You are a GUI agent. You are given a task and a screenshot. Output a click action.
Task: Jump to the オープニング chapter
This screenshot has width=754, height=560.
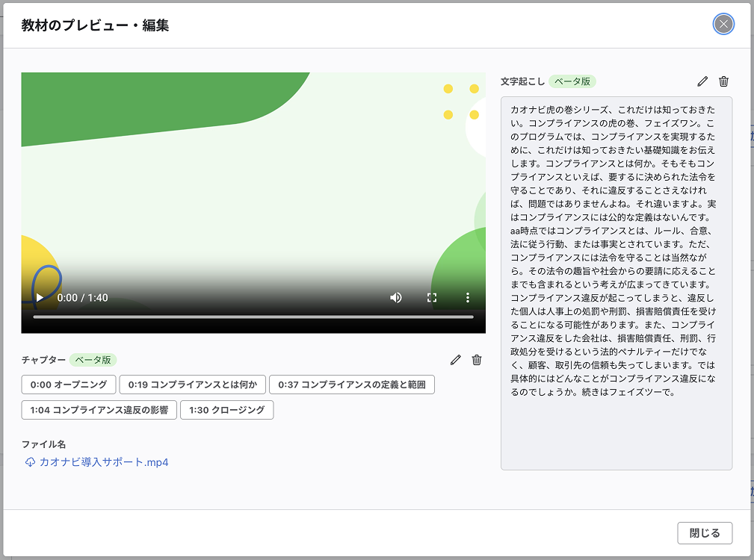click(69, 385)
